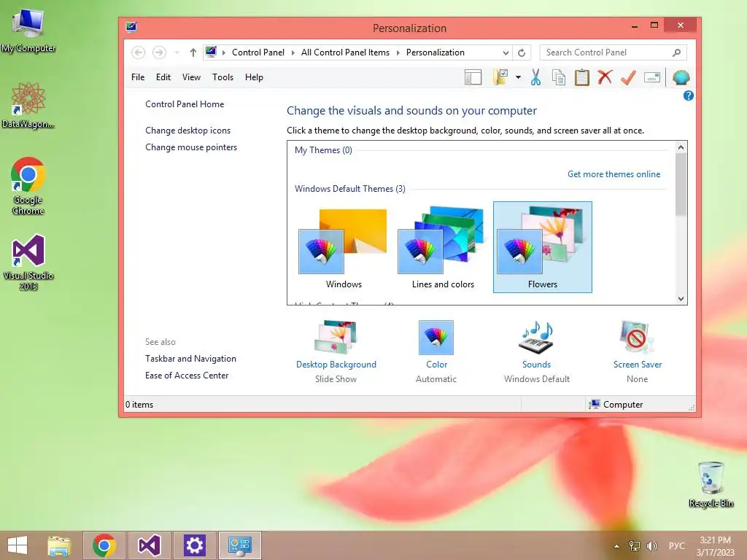Click the themes list scrollbar thumb
This screenshot has height=560, width=747.
(x=681, y=184)
